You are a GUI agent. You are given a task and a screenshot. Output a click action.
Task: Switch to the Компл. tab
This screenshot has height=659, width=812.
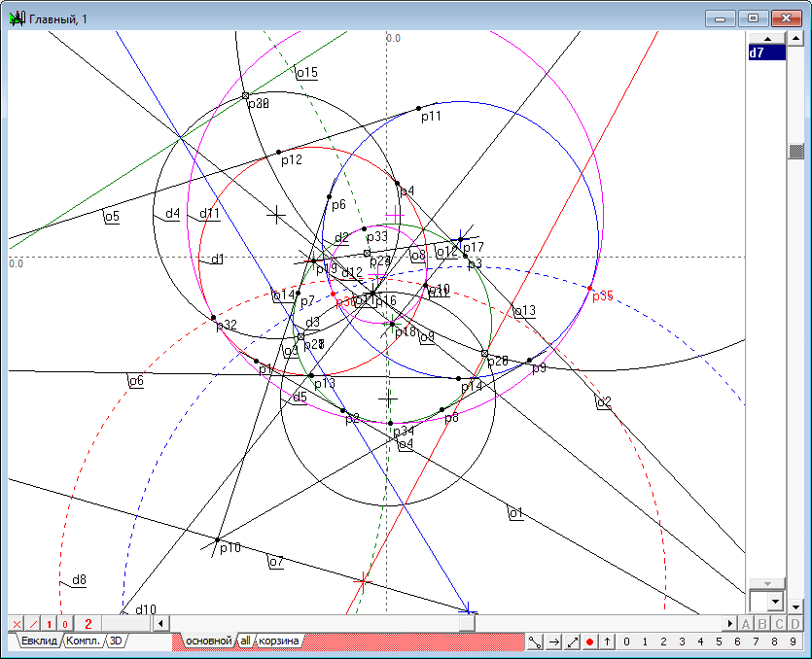pos(83,641)
